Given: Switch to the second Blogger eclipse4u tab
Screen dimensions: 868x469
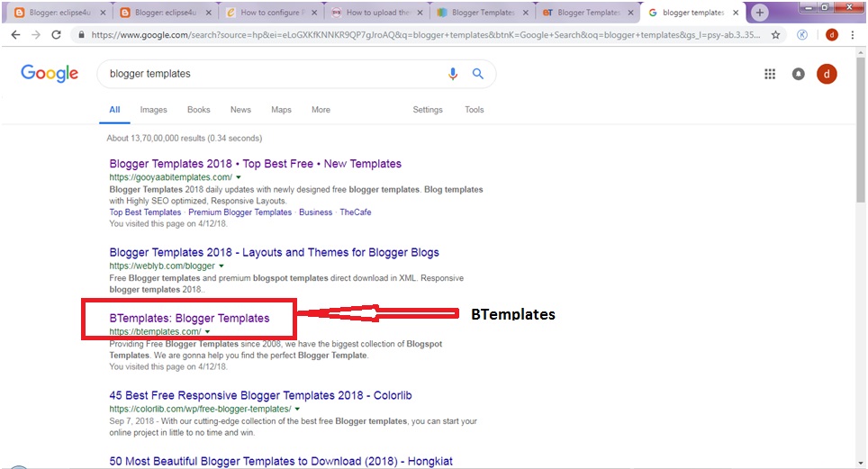Looking at the screenshot, I should click(165, 13).
